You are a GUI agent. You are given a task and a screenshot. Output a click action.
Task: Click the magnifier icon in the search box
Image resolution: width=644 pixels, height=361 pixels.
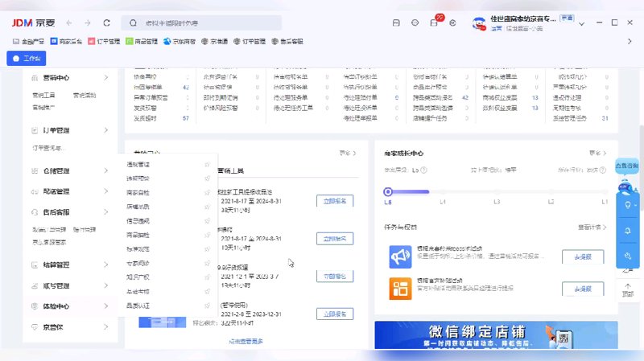(133, 23)
